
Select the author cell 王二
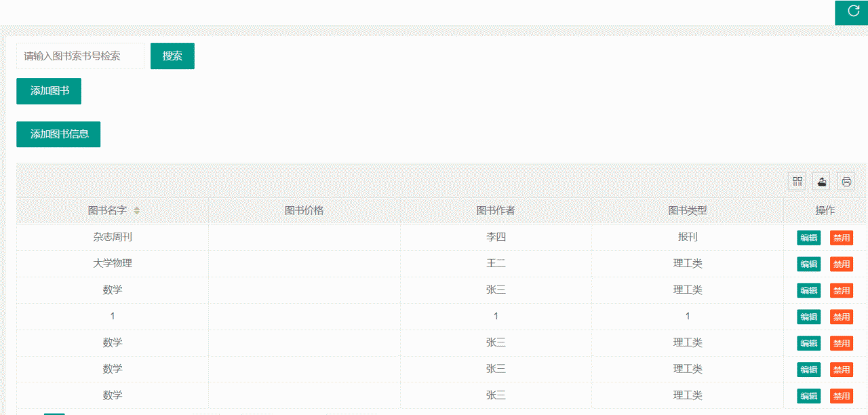click(x=496, y=264)
